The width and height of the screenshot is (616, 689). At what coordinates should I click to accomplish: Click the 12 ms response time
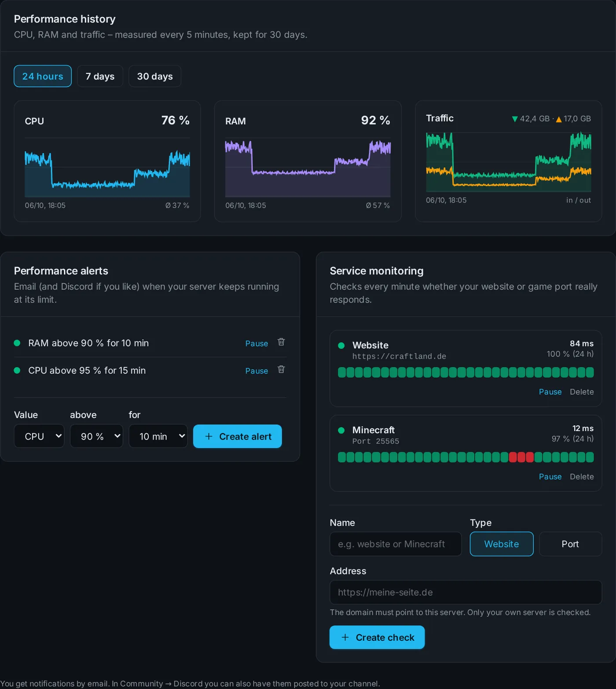point(583,429)
